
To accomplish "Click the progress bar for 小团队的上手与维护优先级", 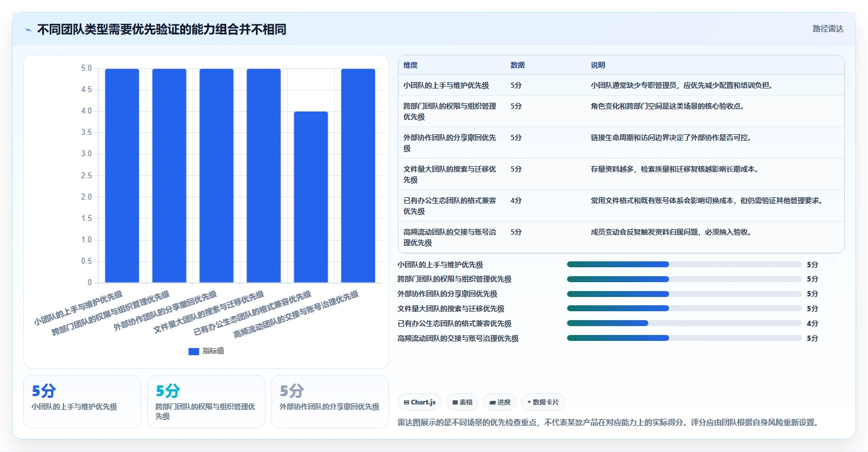I will tap(684, 264).
